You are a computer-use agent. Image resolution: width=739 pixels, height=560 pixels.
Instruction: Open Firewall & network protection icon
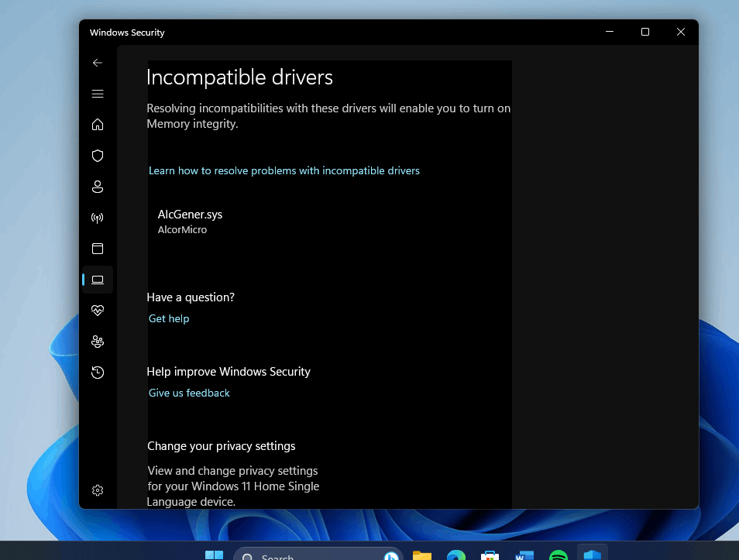click(x=98, y=218)
